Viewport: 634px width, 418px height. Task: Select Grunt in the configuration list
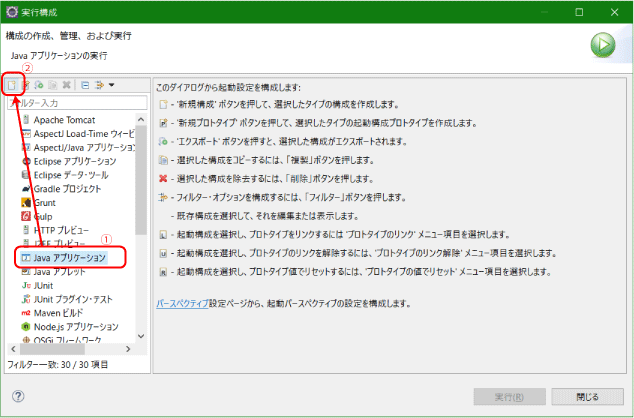(44, 203)
